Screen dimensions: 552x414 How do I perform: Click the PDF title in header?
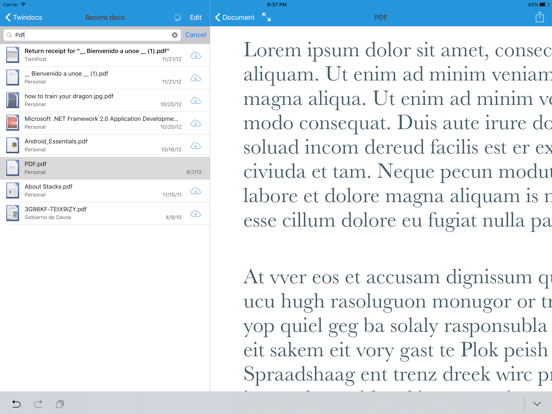click(381, 17)
